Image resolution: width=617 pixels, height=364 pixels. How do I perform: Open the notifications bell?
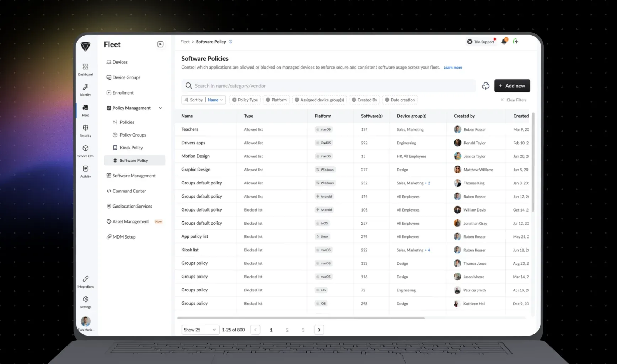click(x=504, y=41)
